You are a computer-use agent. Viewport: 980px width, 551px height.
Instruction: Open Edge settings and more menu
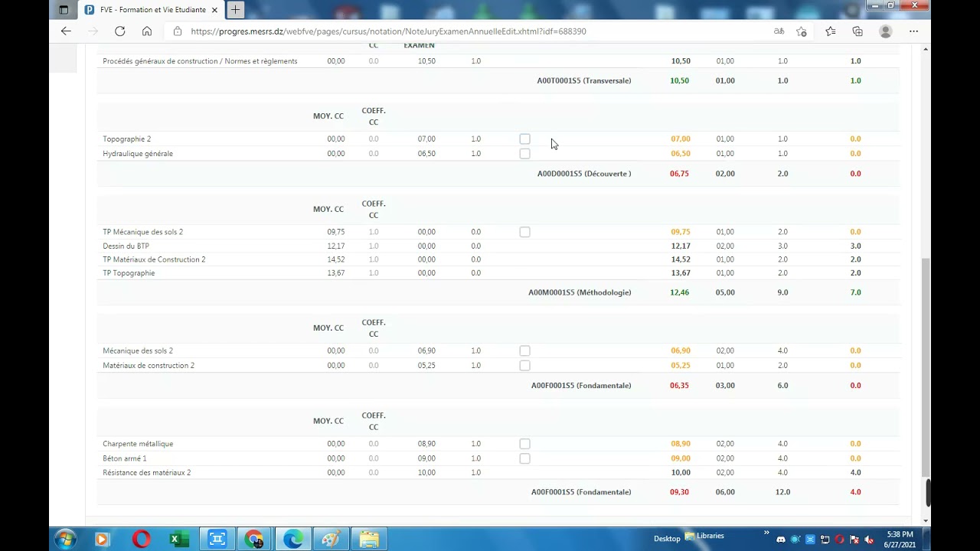(913, 31)
